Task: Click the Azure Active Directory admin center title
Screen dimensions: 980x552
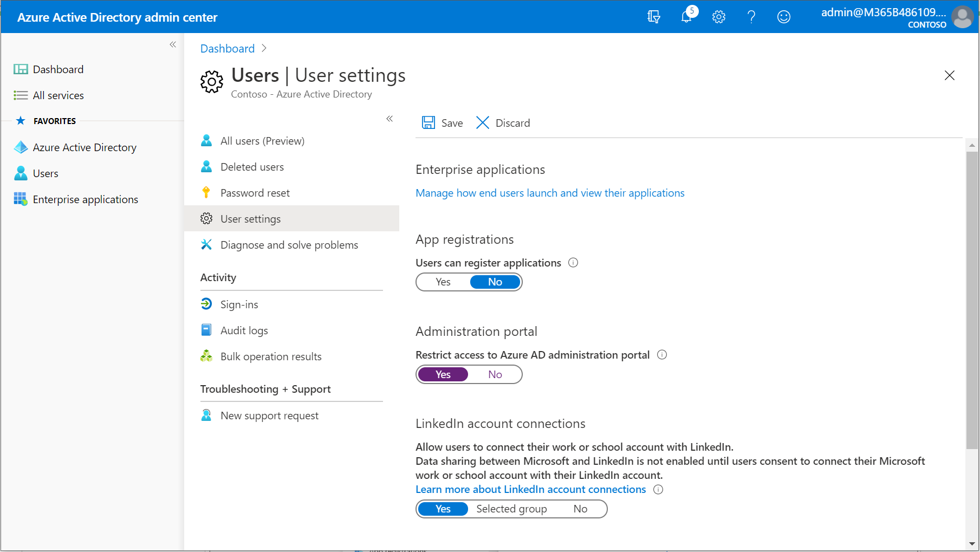Action: 117,17
